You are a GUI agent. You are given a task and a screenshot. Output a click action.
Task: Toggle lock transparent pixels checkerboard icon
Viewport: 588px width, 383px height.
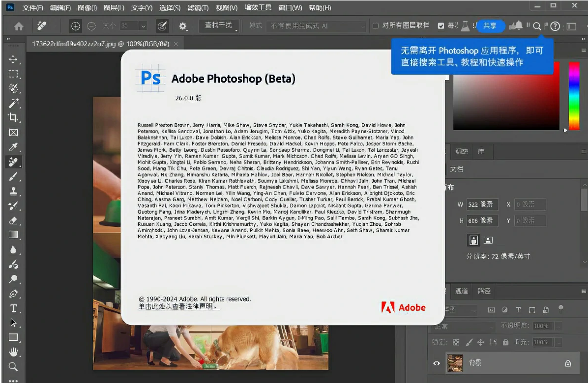456,342
